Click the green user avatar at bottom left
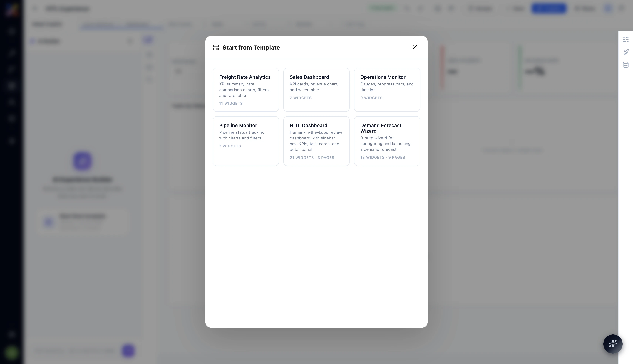The height and width of the screenshot is (364, 633). coord(11,352)
